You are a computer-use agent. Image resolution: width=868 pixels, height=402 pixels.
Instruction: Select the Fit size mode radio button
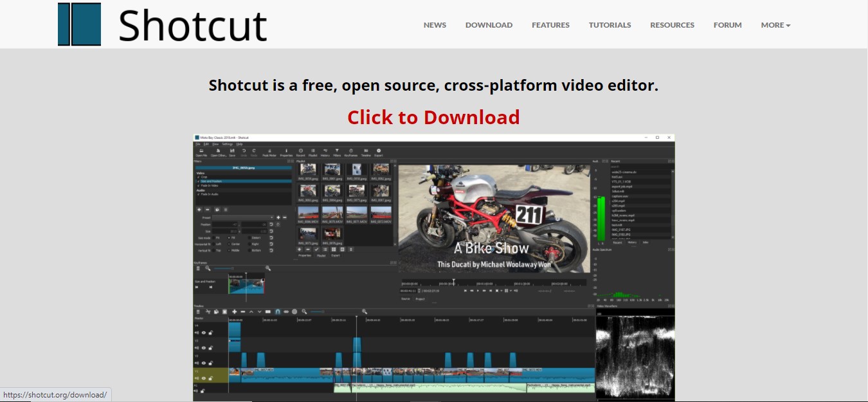(x=213, y=238)
